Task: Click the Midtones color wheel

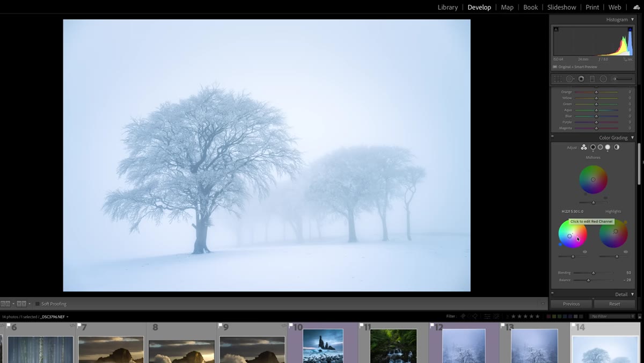Action: 593,179
